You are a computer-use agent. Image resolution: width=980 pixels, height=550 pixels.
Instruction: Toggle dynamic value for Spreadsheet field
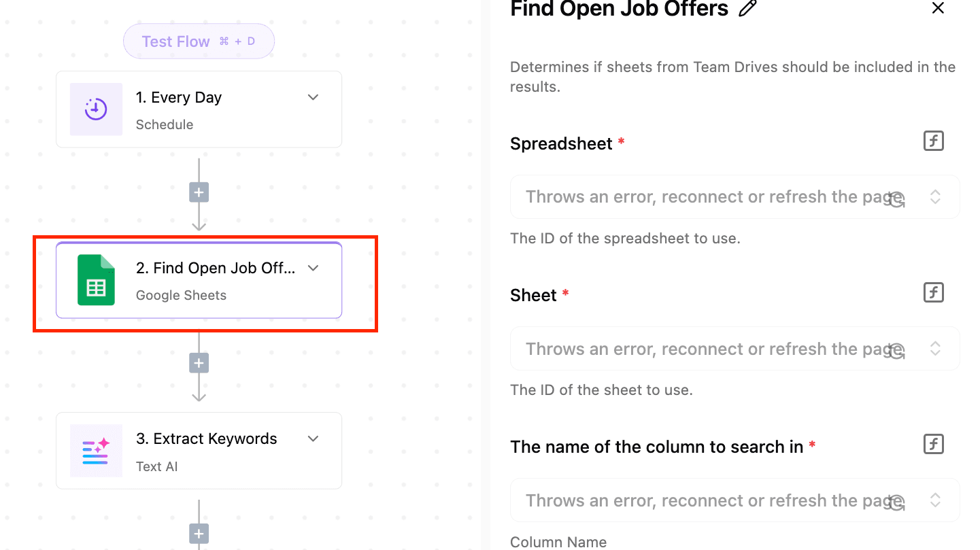(933, 141)
